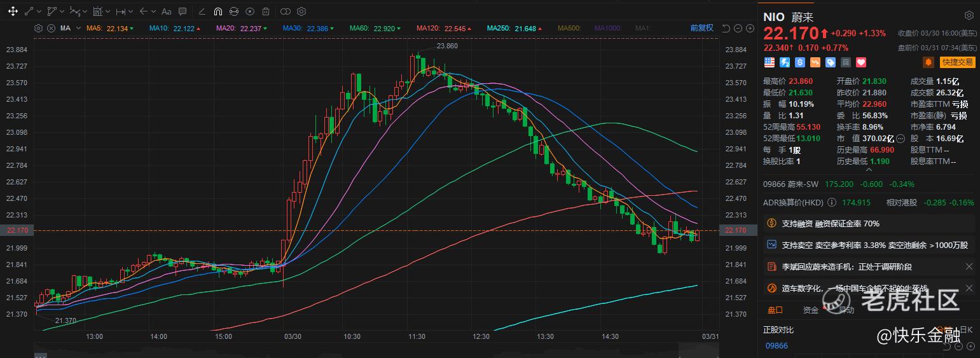Switch to the 盘口 tab
980x358 pixels.
(775, 310)
